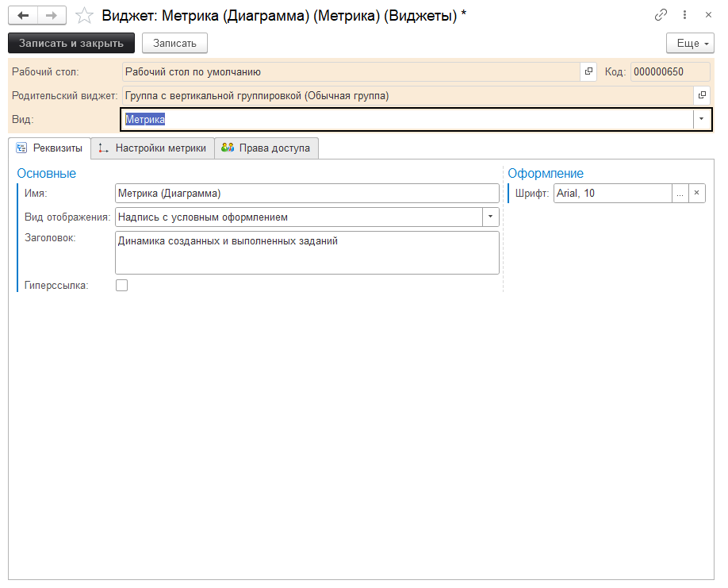The image size is (728, 588).
Task: Open the Рабочий стол field record icon
Action: pyautogui.click(x=588, y=72)
